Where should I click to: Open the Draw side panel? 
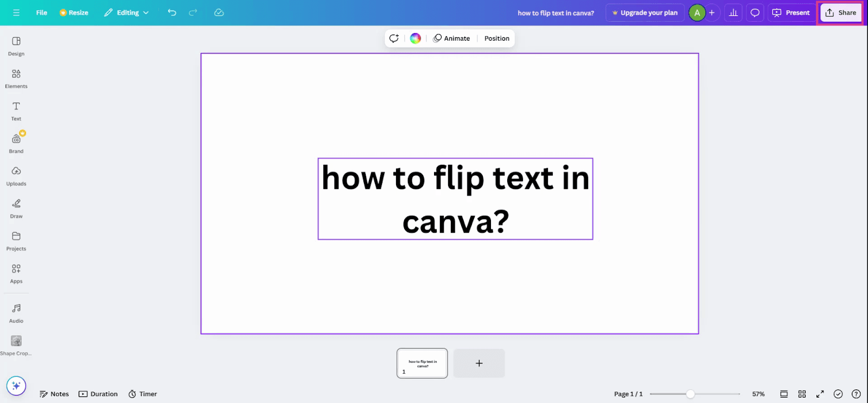point(16,209)
